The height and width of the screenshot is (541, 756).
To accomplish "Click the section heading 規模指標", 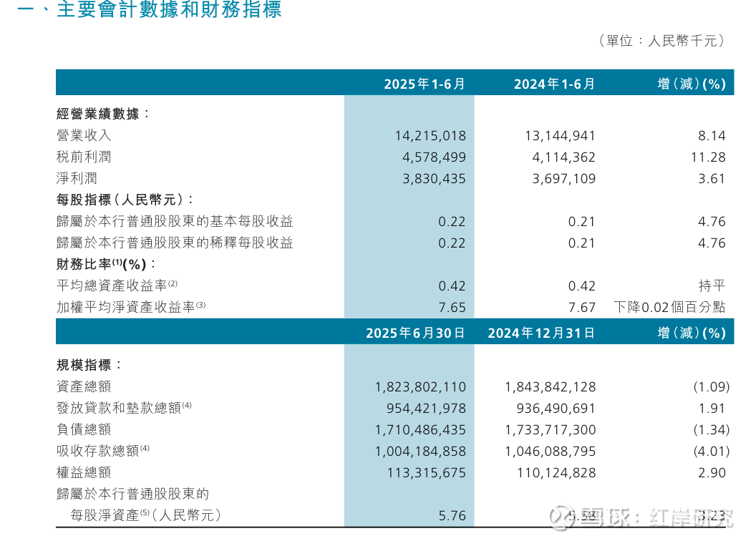I will 84,365.
